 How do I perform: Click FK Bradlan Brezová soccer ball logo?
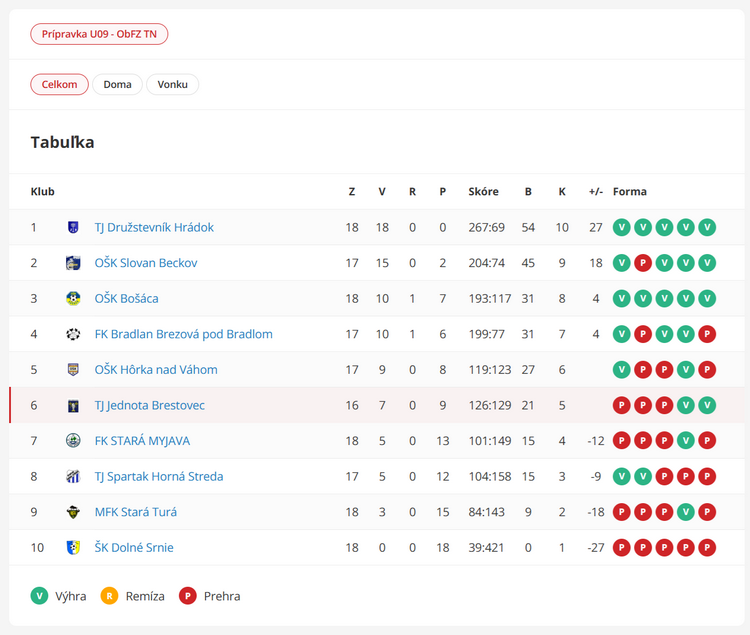pos(73,334)
